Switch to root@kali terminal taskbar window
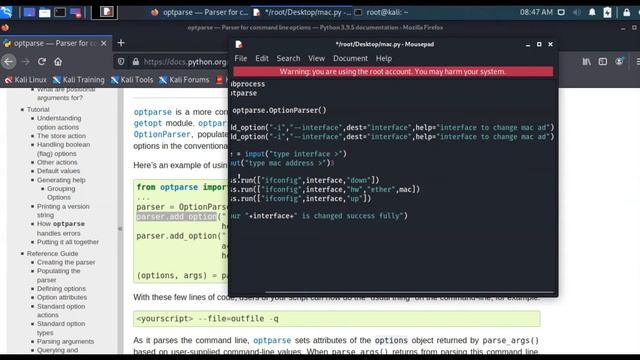The height and width of the screenshot is (360, 640). click(x=382, y=12)
